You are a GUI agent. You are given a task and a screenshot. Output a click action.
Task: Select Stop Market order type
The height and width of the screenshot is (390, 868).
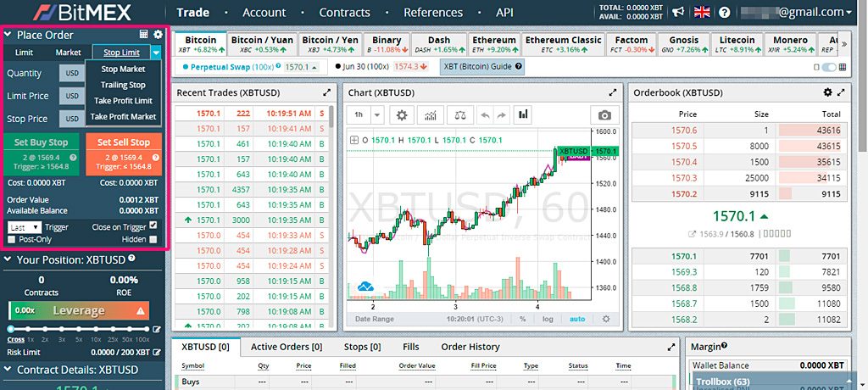coord(123,70)
